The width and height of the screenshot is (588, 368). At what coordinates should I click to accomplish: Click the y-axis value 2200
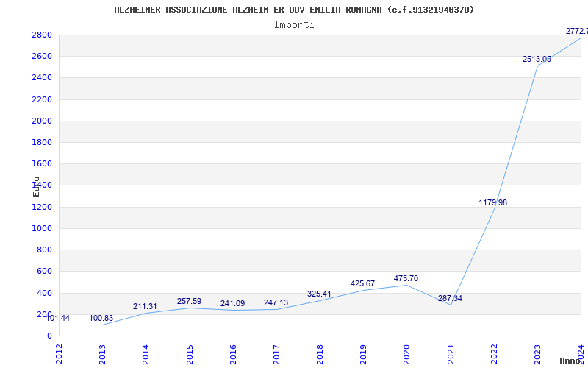(x=42, y=99)
